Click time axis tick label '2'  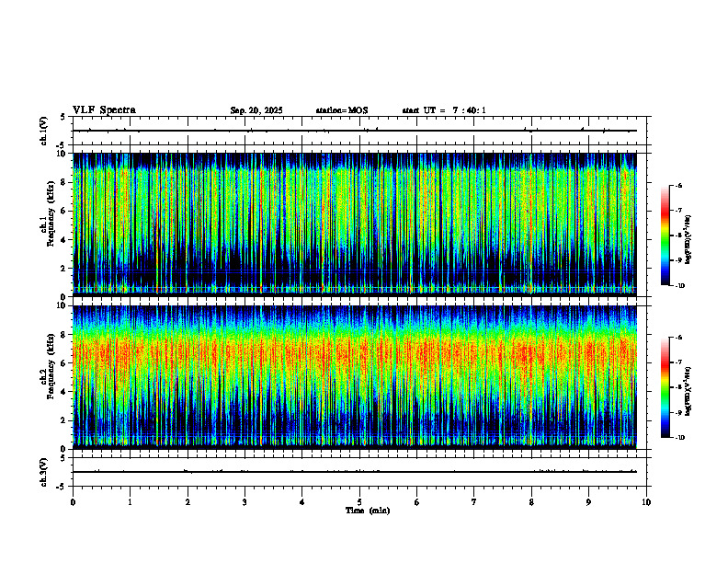(x=188, y=502)
